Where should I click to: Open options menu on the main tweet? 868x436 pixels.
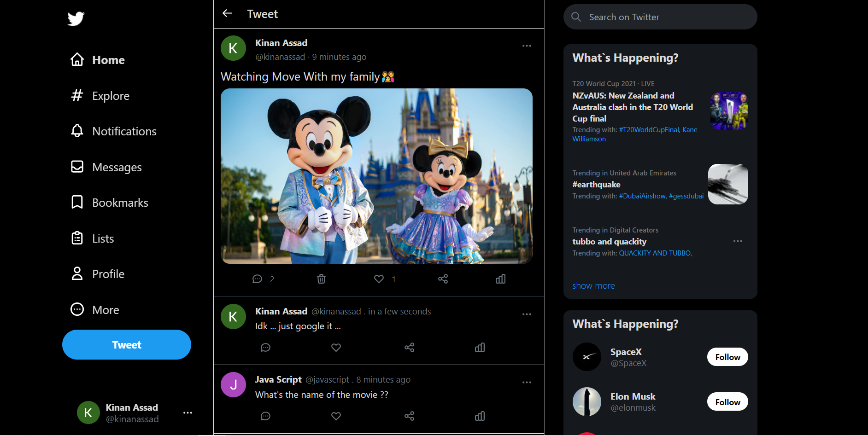click(x=527, y=46)
